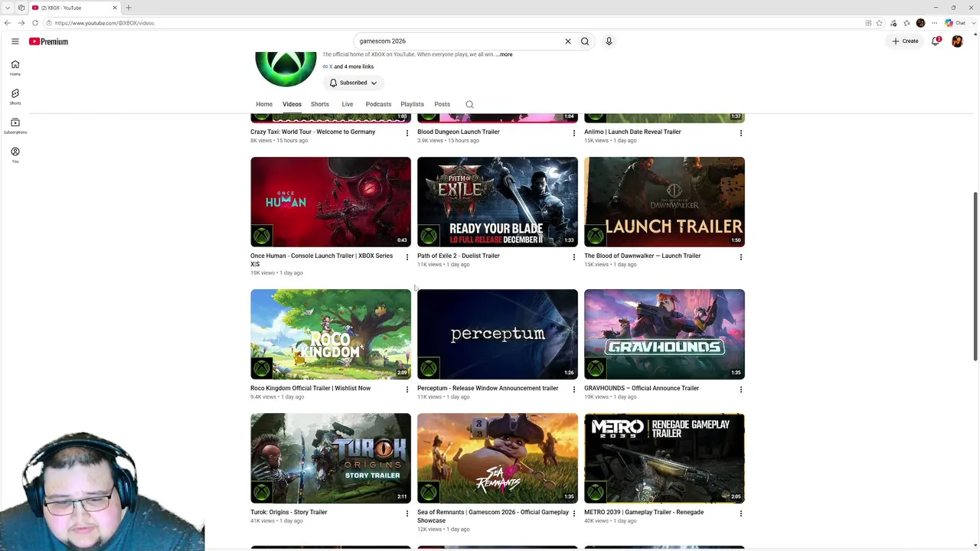Open options for Turok: Origins Story Trailer
The width and height of the screenshot is (980, 551).
407,514
